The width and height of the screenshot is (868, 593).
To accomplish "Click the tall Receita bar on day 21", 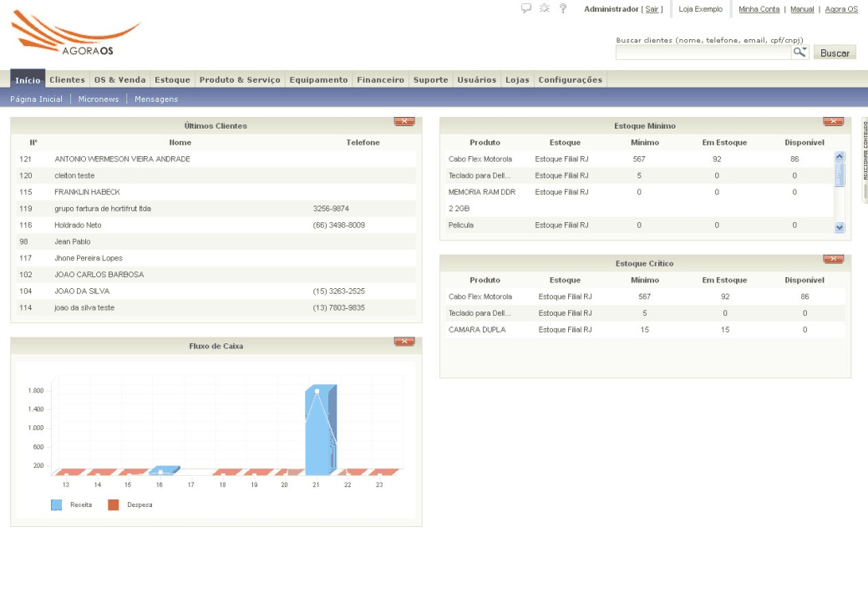I will (321, 429).
